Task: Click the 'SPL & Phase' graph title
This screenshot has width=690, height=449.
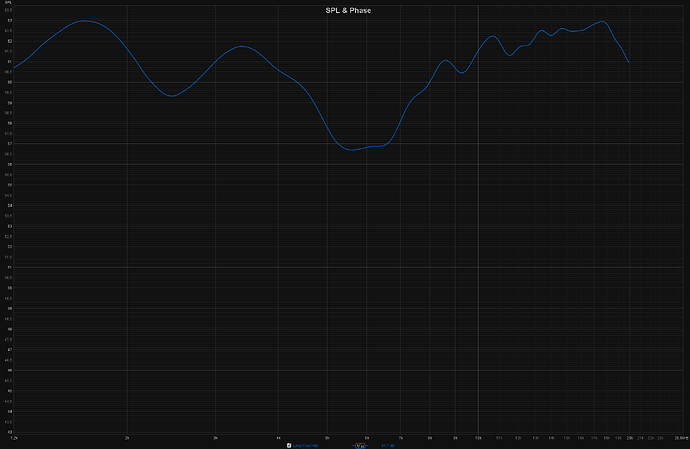Action: [348, 11]
